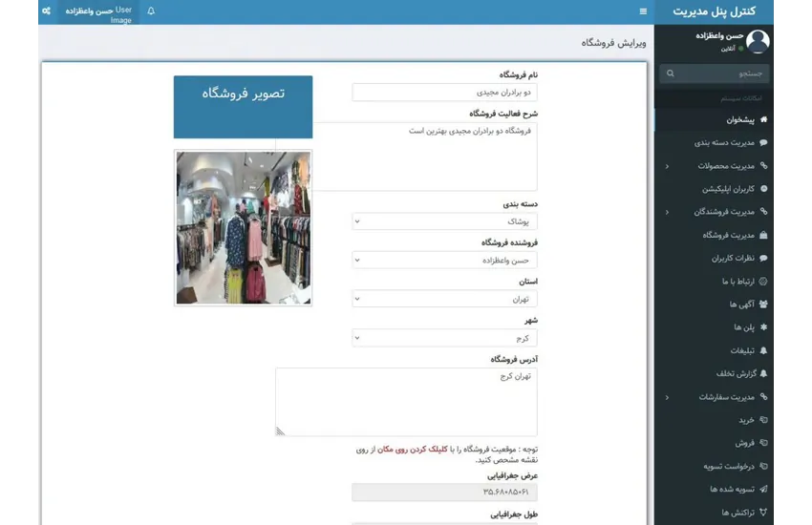The height and width of the screenshot is (525, 812).
Task: Click the icon beside تراکنش ها
Action: (x=763, y=512)
